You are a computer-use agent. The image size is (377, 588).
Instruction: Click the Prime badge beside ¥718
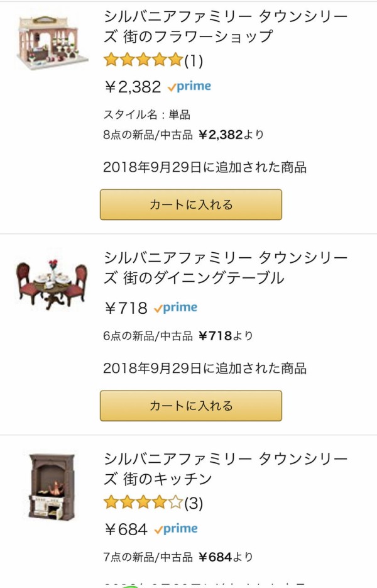(175, 308)
